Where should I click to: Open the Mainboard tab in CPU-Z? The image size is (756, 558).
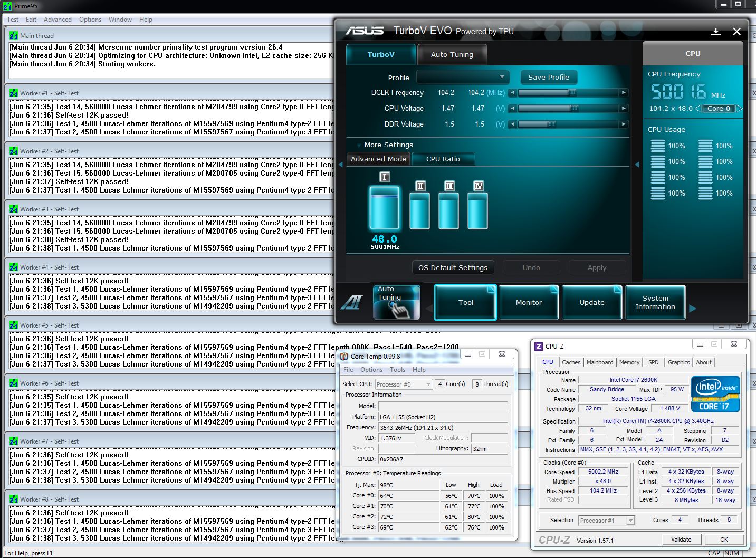pos(600,362)
